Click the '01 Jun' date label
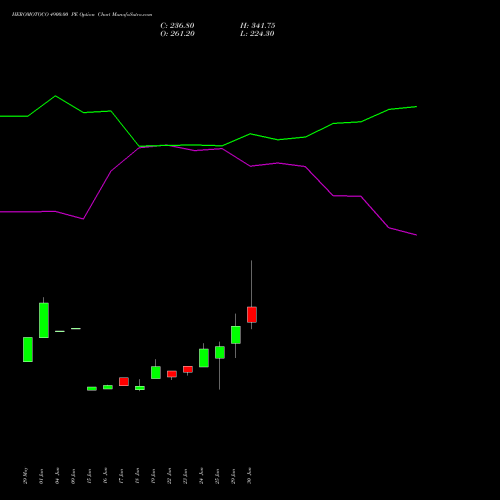The height and width of the screenshot is (500, 500). 42,476
